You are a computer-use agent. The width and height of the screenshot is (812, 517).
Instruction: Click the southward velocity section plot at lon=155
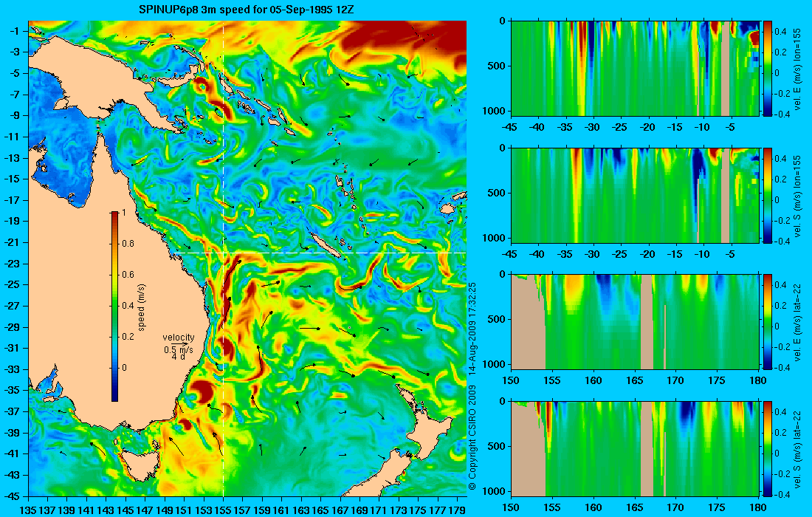(x=635, y=195)
